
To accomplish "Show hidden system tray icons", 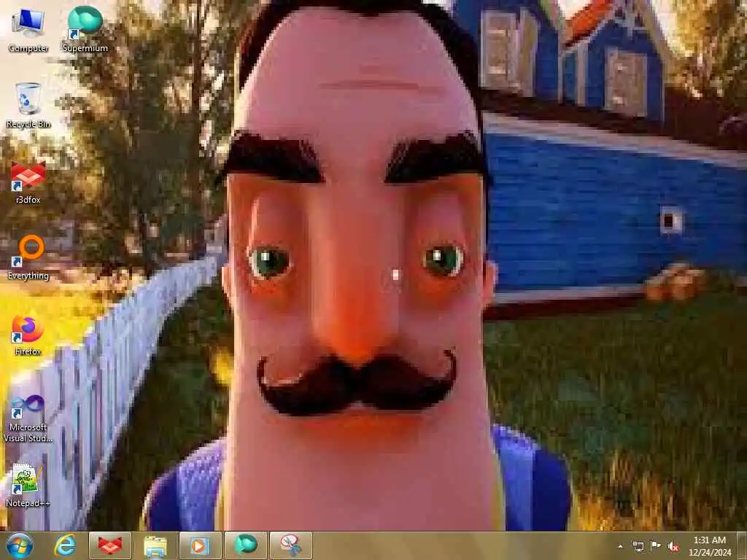I will (x=620, y=546).
